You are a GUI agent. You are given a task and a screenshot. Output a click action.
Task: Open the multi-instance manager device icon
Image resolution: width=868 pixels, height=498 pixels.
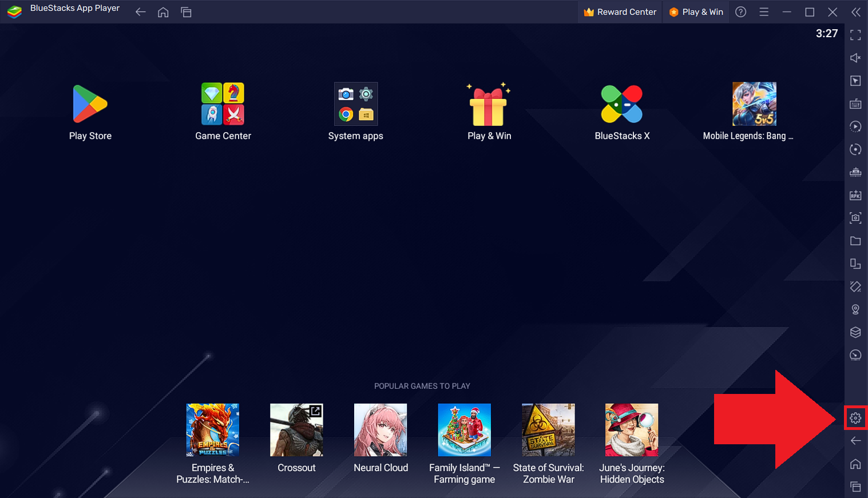pyautogui.click(x=855, y=264)
